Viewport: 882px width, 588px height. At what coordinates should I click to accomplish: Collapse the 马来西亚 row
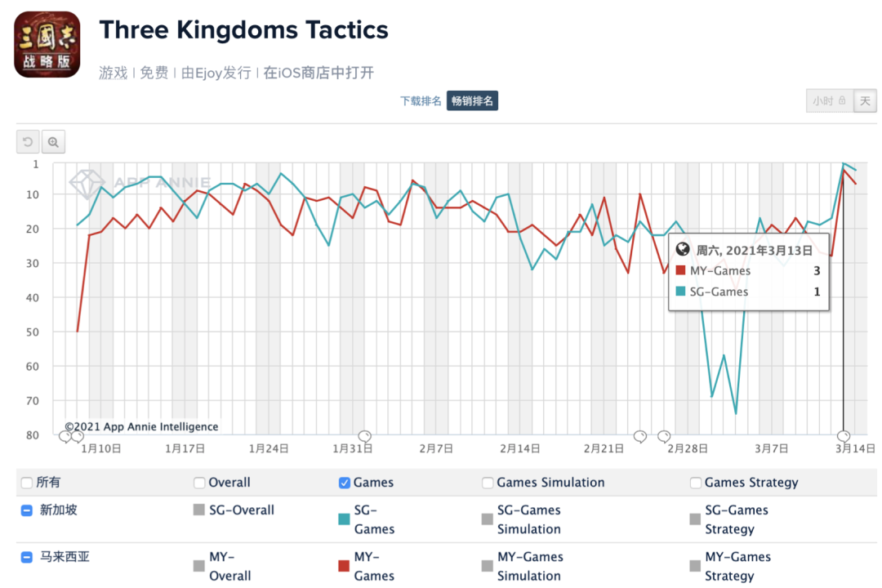click(26, 557)
